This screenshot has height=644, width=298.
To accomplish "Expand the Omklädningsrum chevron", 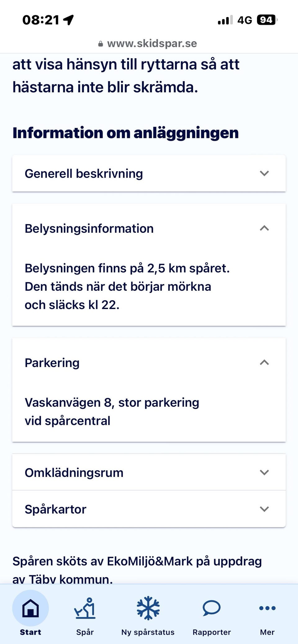I will click(264, 472).
